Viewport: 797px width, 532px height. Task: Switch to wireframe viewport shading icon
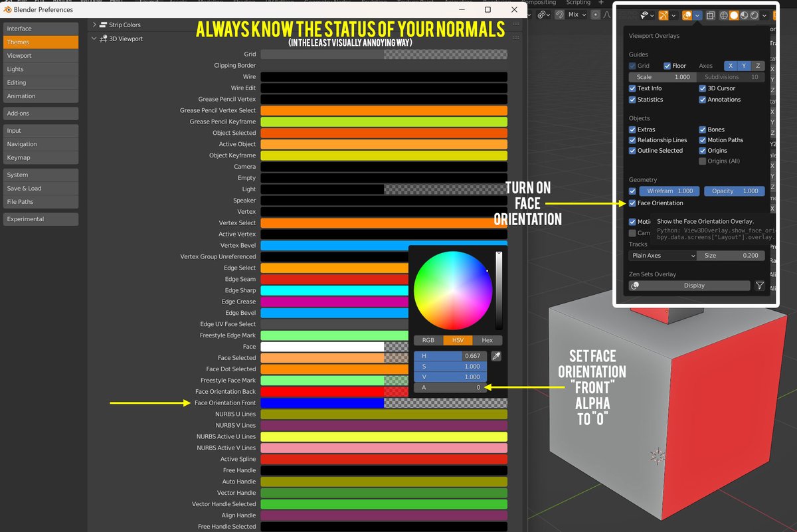coord(723,15)
